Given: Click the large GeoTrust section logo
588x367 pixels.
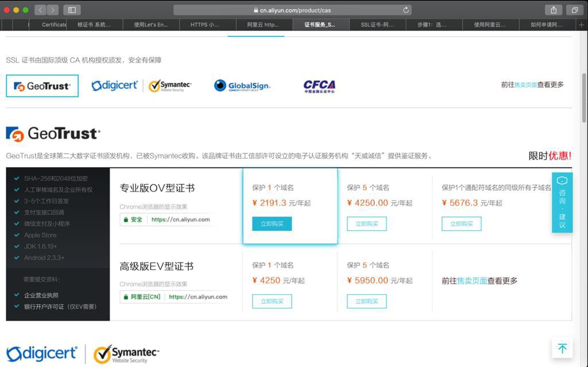Looking at the screenshot, I should pos(53,134).
